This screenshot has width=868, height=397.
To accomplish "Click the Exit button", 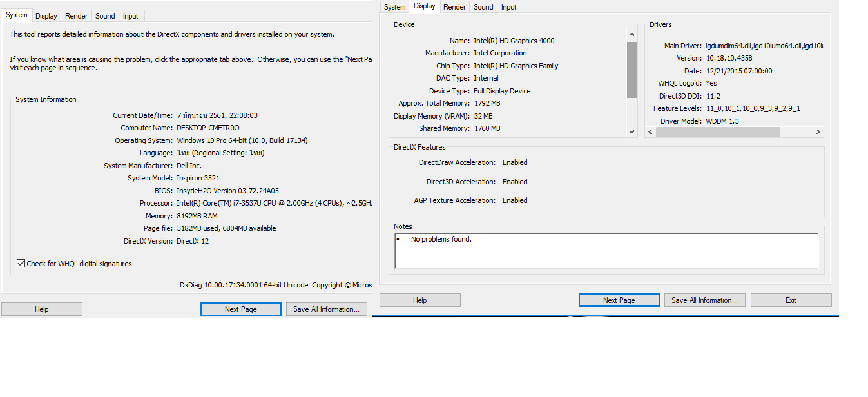I will coord(791,300).
